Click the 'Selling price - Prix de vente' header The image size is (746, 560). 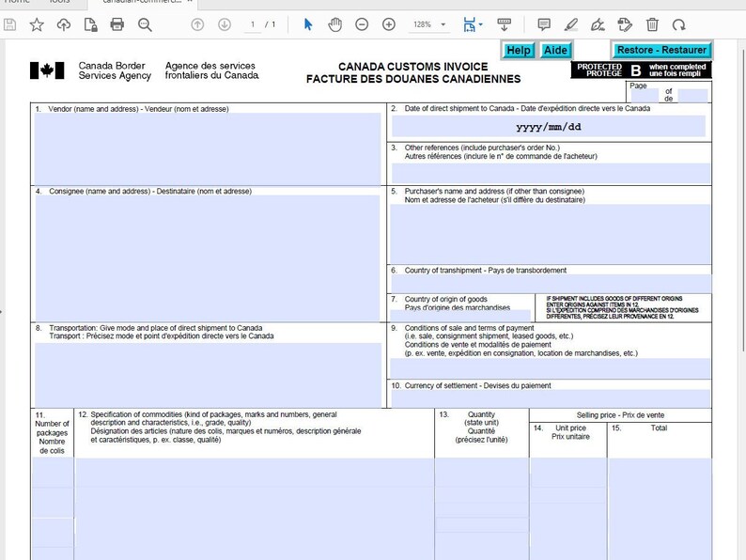point(620,415)
